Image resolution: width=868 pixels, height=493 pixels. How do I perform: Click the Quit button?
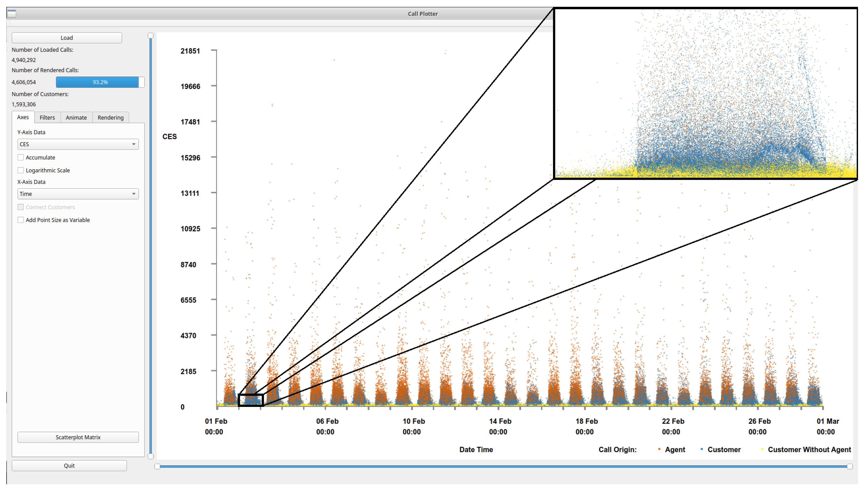pyautogui.click(x=69, y=466)
